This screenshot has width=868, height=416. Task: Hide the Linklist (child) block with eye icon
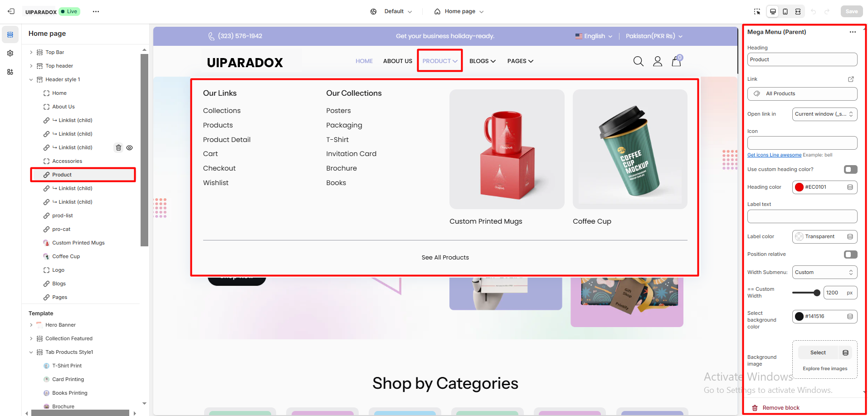[x=130, y=147]
